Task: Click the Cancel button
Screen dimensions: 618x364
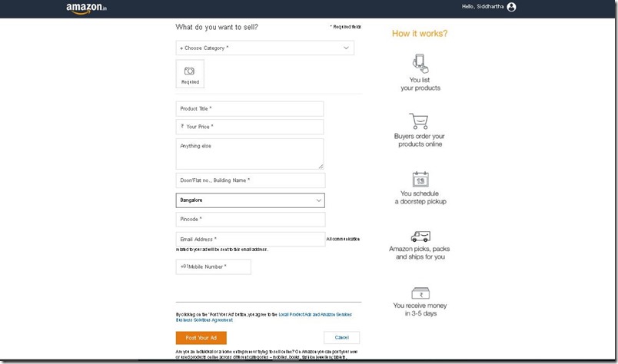Action: point(341,338)
